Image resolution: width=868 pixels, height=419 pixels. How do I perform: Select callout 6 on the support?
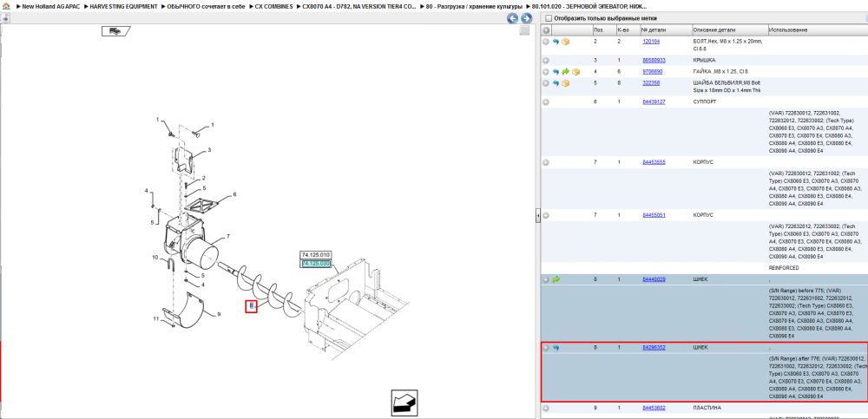pyautogui.click(x=234, y=194)
